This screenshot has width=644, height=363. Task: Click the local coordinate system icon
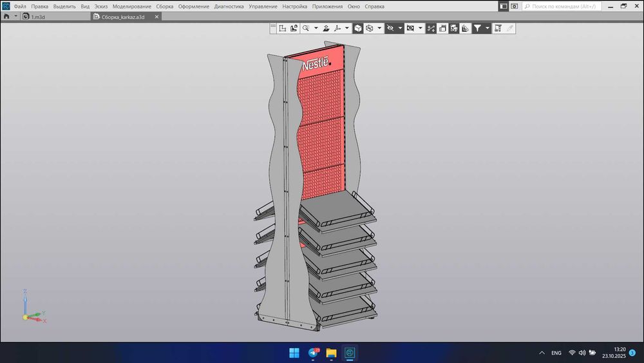[283, 28]
